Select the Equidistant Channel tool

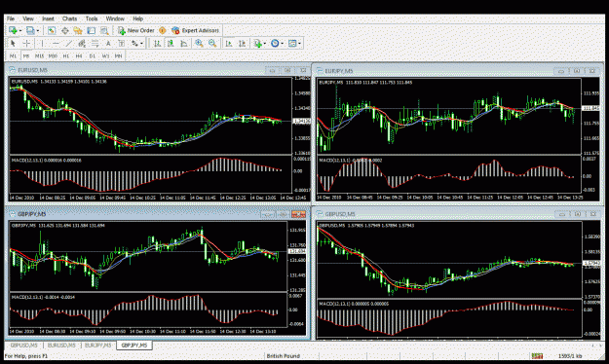tap(82, 44)
